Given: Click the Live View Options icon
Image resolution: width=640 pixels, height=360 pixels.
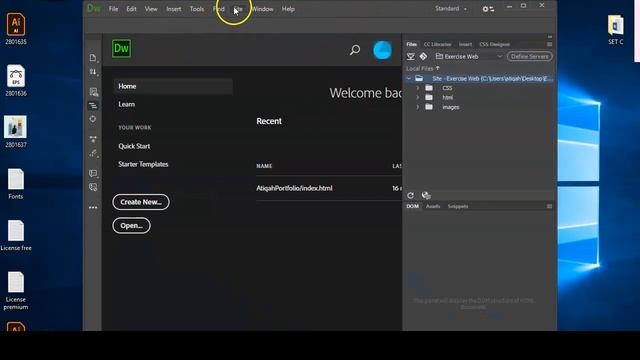Looking at the screenshot, I should (93, 92).
